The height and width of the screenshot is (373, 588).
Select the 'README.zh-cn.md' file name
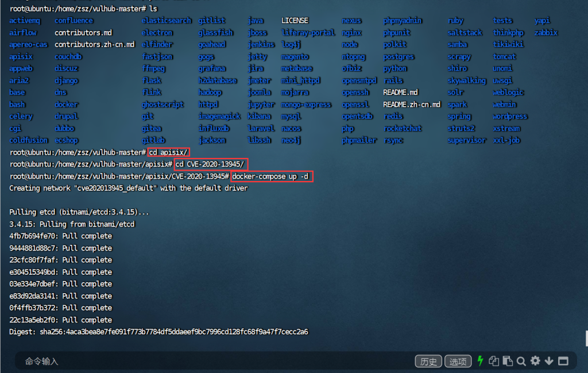pyautogui.click(x=412, y=105)
